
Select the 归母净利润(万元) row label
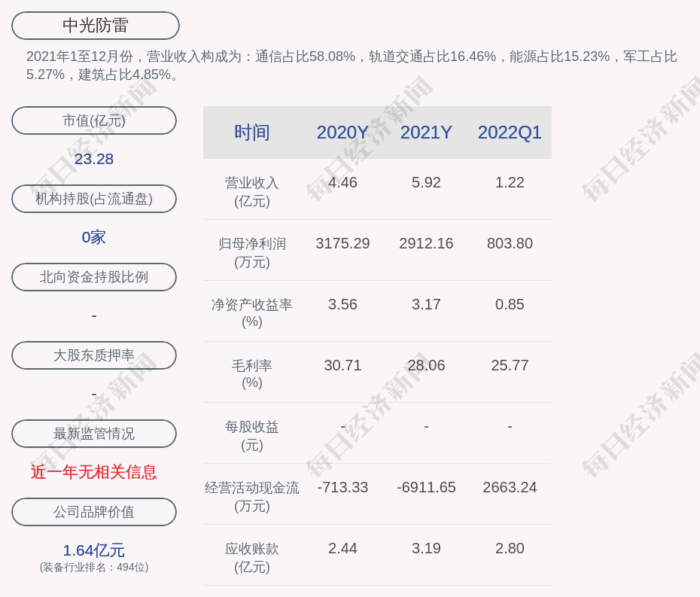point(252,252)
